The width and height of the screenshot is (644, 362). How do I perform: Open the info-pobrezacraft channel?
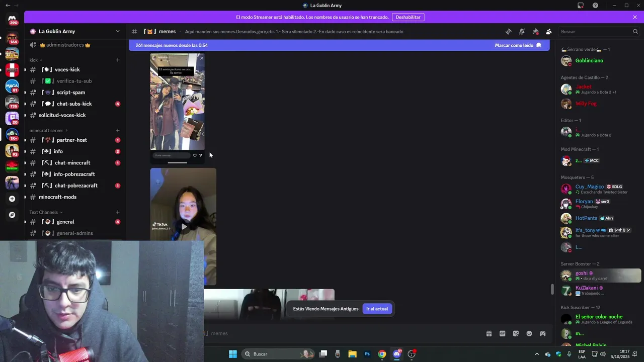coord(74,174)
